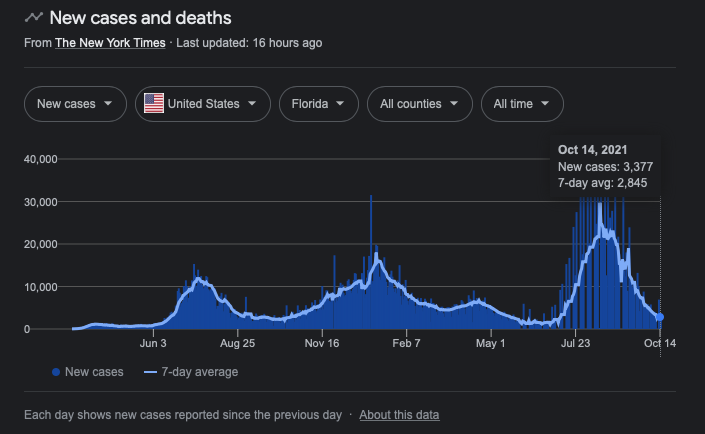Screen dimensions: 705x434
Task: Click the Oct 14 data point marker
Action: coord(660,317)
